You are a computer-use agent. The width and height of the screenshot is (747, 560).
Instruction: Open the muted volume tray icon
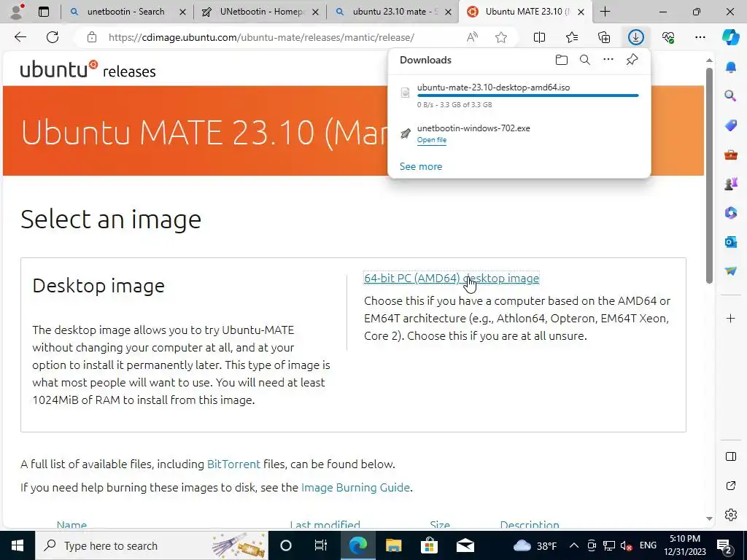627,545
